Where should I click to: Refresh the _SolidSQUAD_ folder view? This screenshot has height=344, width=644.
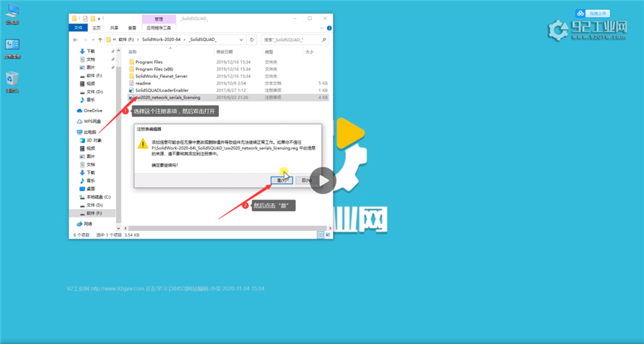[x=252, y=40]
